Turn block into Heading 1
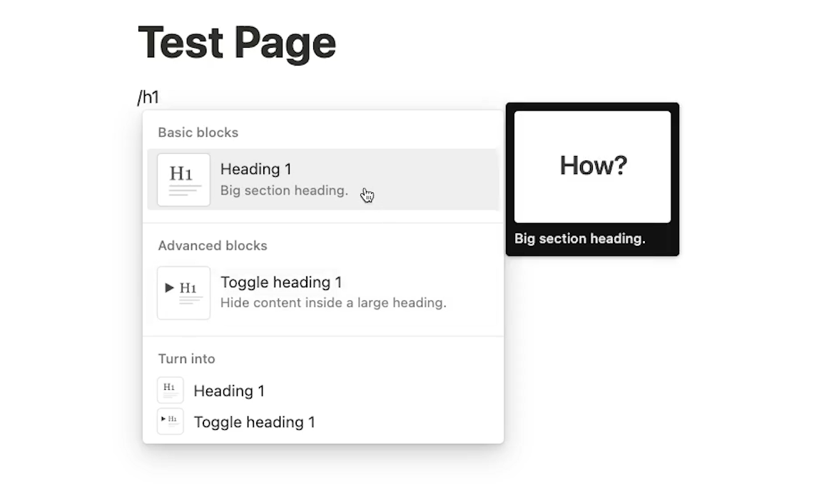The width and height of the screenshot is (839, 504). [228, 391]
